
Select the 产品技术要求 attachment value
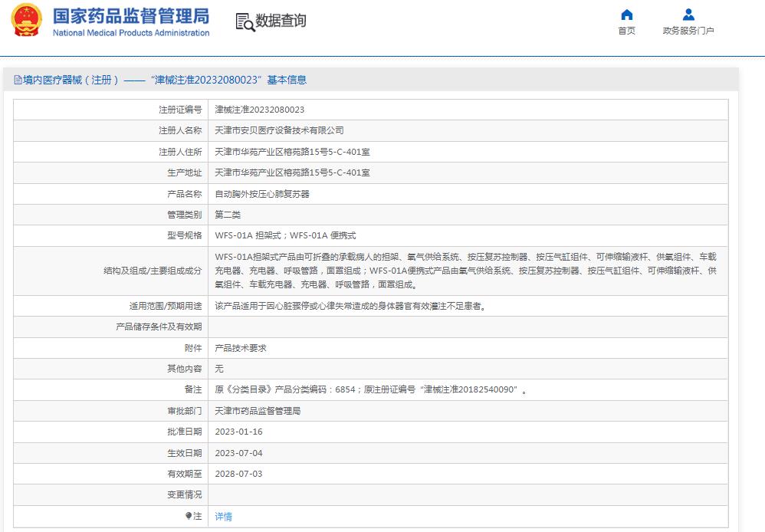(241, 348)
